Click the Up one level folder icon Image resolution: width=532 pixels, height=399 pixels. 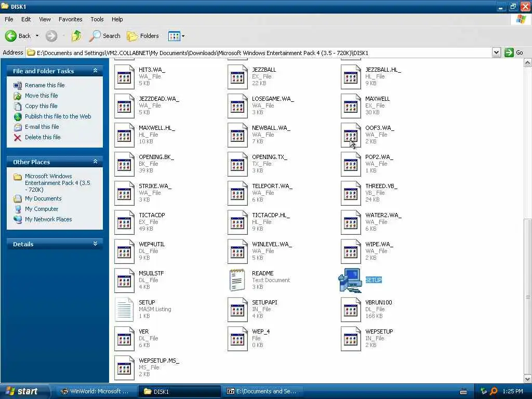click(x=76, y=36)
